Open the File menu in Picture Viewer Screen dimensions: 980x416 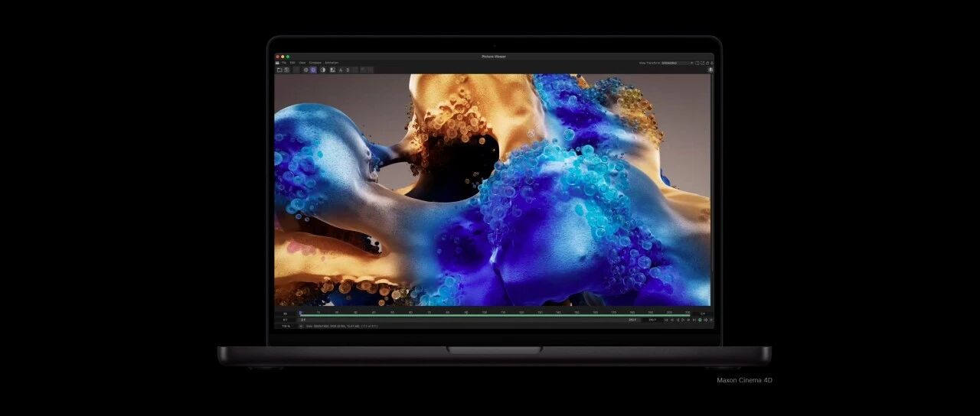click(283, 63)
